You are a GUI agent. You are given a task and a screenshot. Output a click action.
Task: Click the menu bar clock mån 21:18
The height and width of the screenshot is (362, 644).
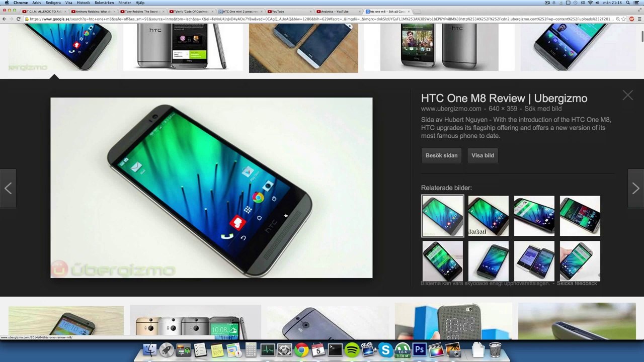(x=612, y=3)
